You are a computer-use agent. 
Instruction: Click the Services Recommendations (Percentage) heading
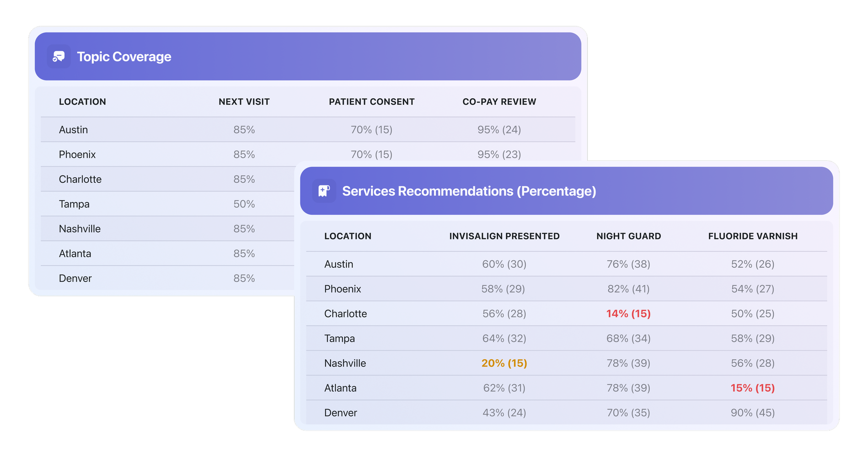(x=469, y=191)
